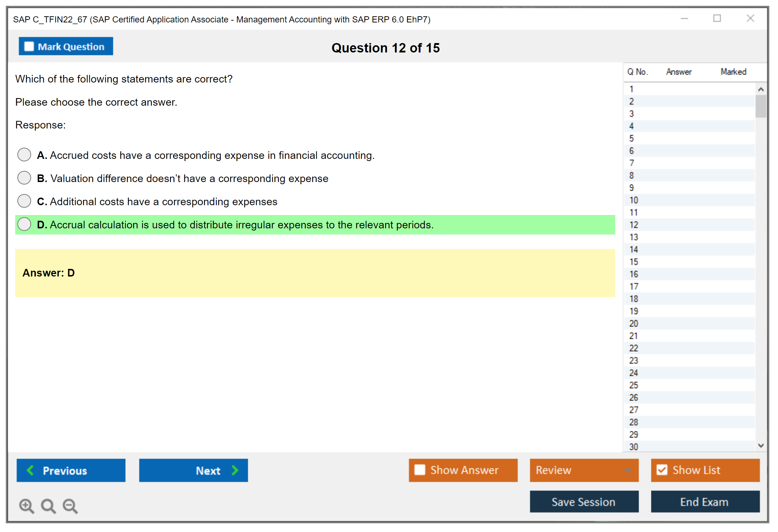The width and height of the screenshot is (778, 532).
Task: Tick the Mark Question checkbox
Action: pyautogui.click(x=29, y=47)
